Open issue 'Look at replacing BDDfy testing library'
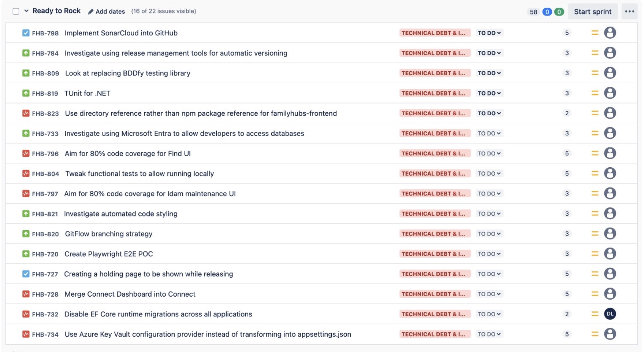This screenshot has width=644, height=352. (128, 73)
